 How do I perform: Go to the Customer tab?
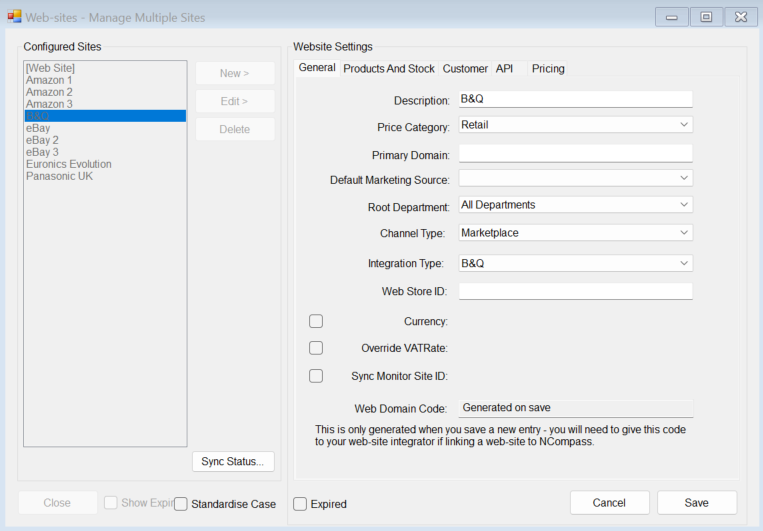pyautogui.click(x=465, y=69)
